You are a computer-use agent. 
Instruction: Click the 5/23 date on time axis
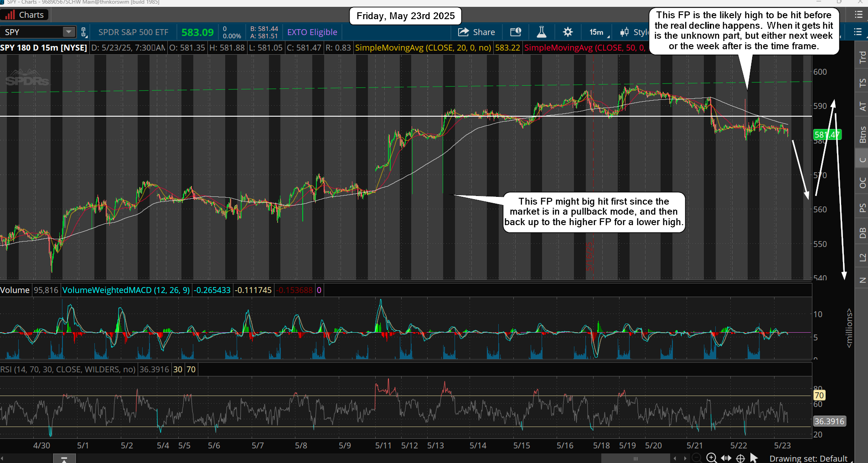pos(782,446)
